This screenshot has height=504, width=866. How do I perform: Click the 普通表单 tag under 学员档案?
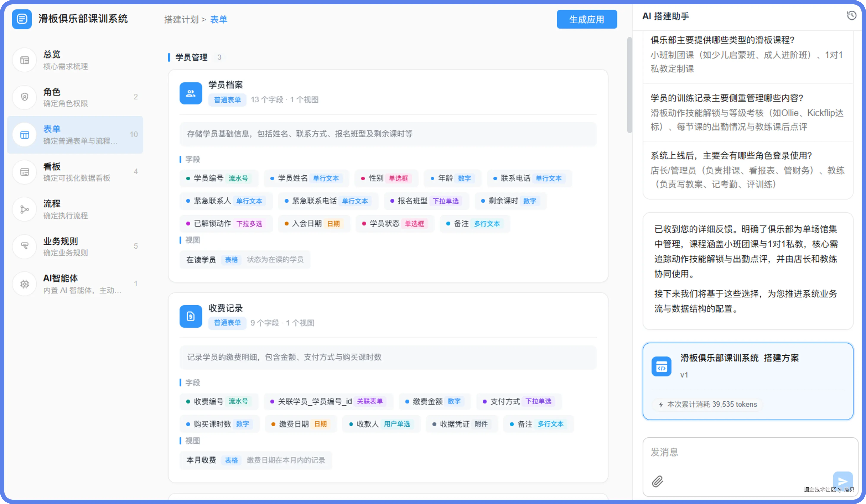pyautogui.click(x=227, y=100)
